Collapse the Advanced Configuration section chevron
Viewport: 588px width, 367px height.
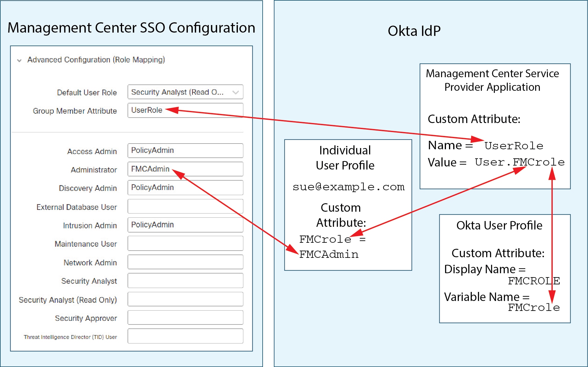19,60
